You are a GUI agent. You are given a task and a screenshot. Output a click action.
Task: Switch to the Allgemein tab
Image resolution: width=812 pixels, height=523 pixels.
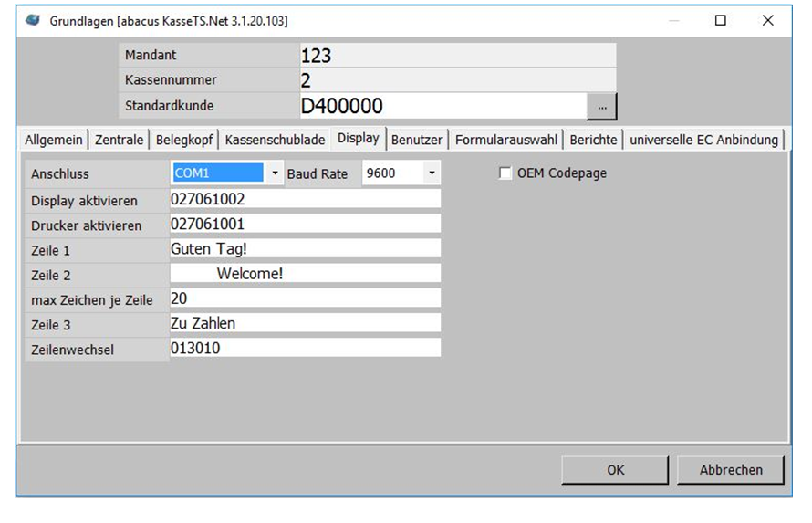click(54, 140)
